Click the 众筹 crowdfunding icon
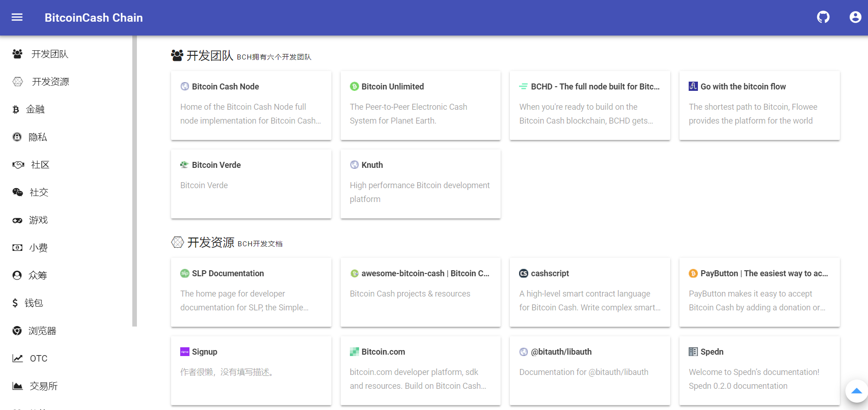 [x=17, y=275]
